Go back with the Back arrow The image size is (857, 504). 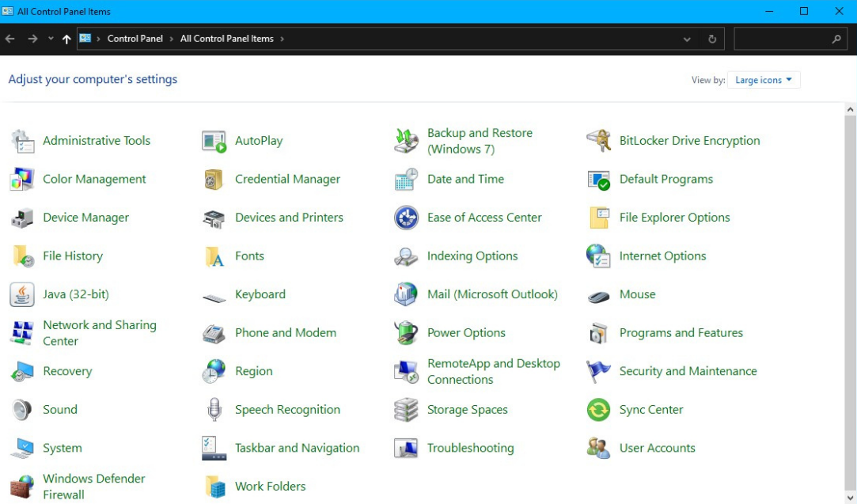click(x=9, y=39)
